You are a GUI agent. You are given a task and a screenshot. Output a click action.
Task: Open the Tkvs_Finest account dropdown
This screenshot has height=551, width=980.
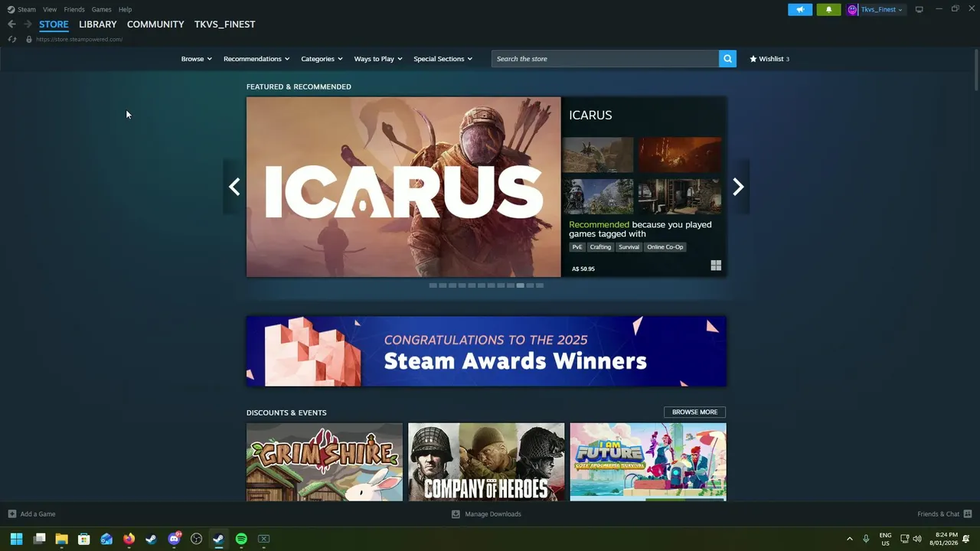[x=881, y=9]
